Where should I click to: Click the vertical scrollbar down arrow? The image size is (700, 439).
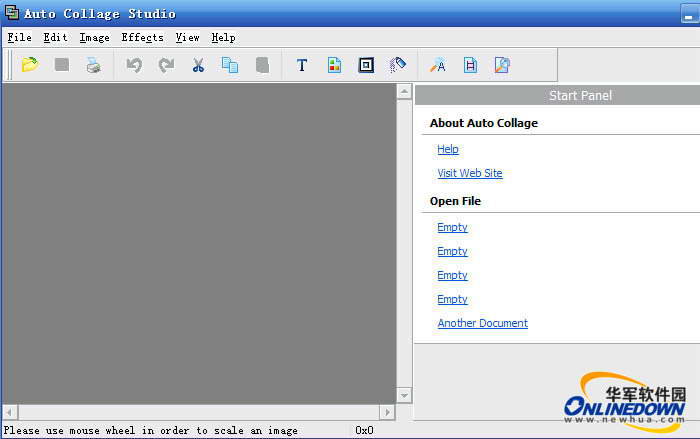pyautogui.click(x=404, y=395)
